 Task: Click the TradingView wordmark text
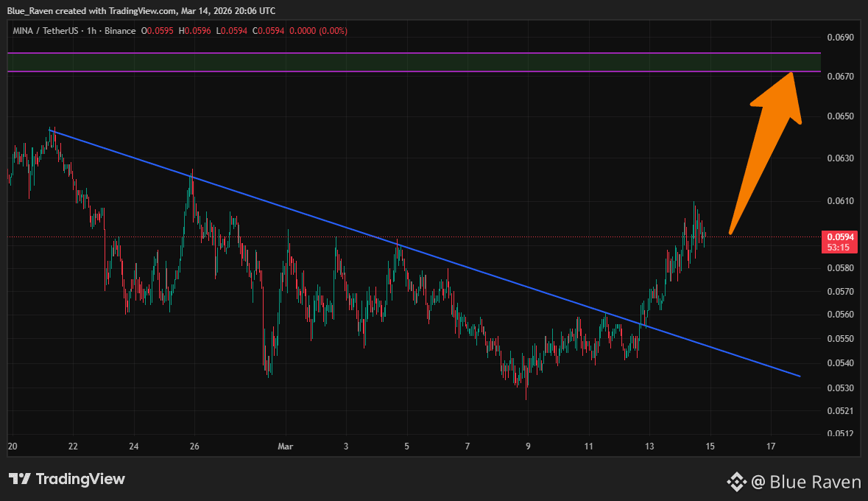80,479
